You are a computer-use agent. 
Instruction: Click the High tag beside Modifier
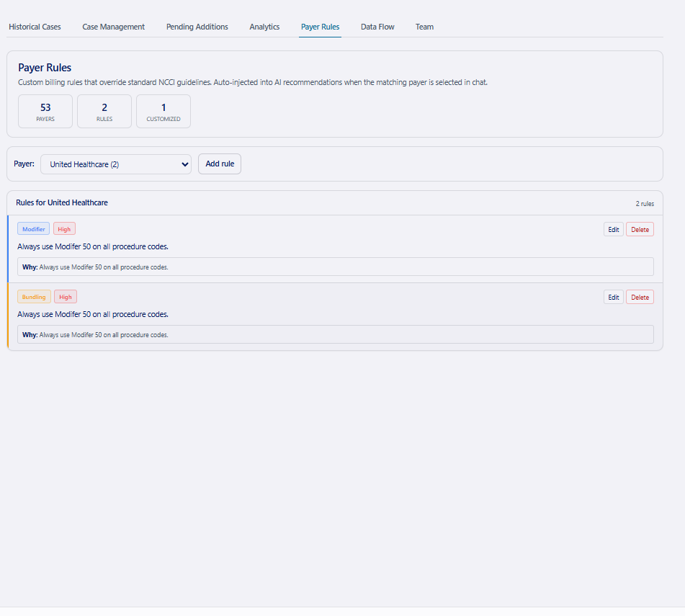(x=64, y=229)
